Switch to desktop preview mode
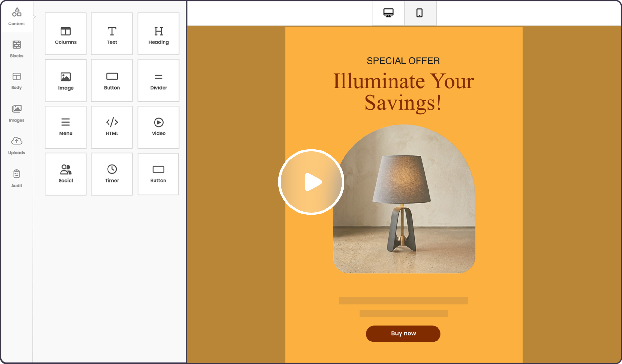Image resolution: width=622 pixels, height=364 pixels. [388, 13]
